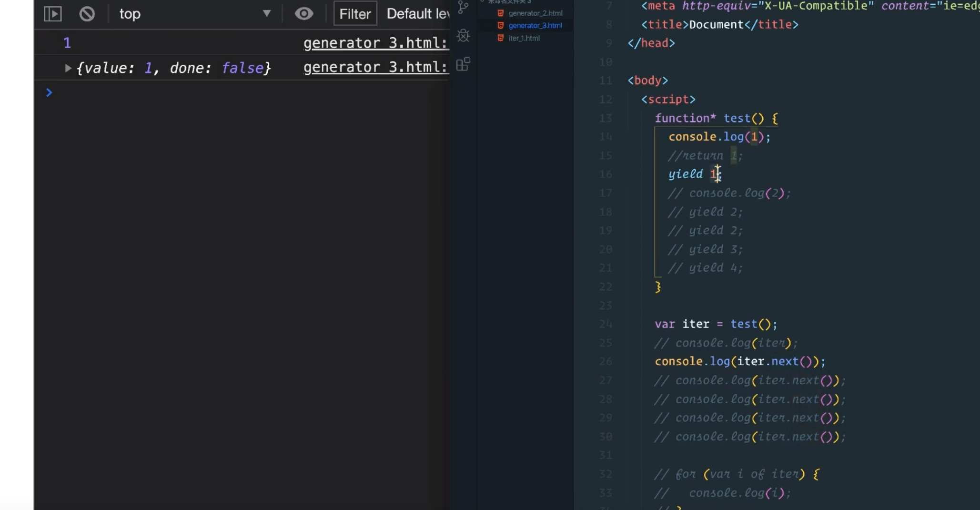Open the Debug bug icon in sidebar

click(x=463, y=35)
